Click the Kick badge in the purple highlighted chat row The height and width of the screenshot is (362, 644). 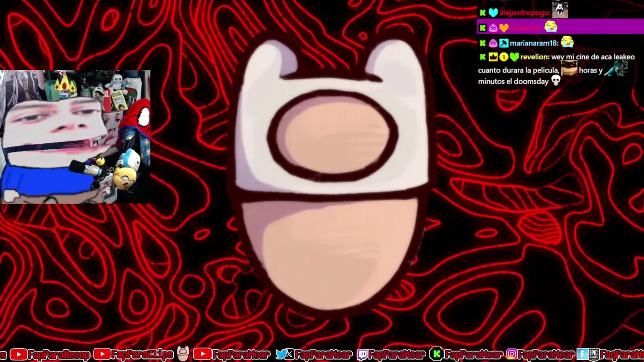[x=482, y=28]
